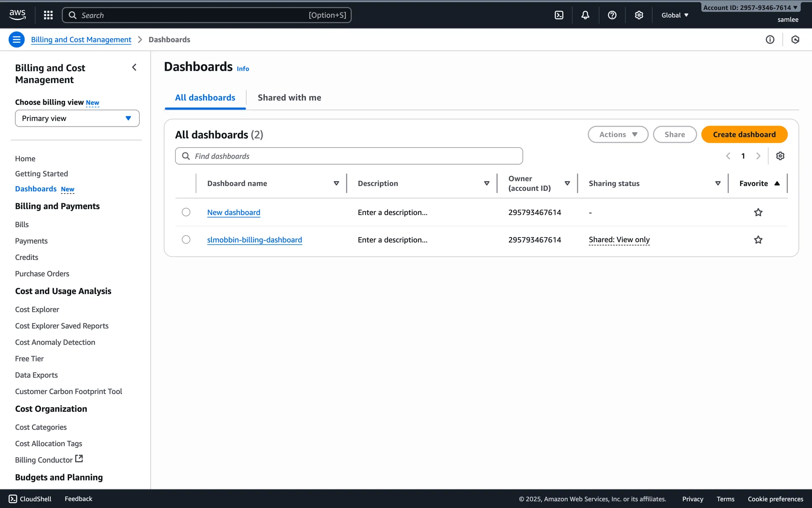Open the notifications bell
This screenshot has width=812, height=508.
tap(585, 15)
